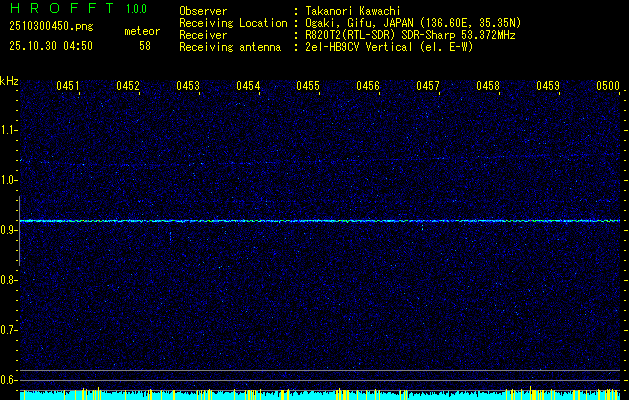Click the 25.10.30 04:50 timestamp
Image resolution: width=629 pixels, height=400 pixels.
[x=50, y=46]
